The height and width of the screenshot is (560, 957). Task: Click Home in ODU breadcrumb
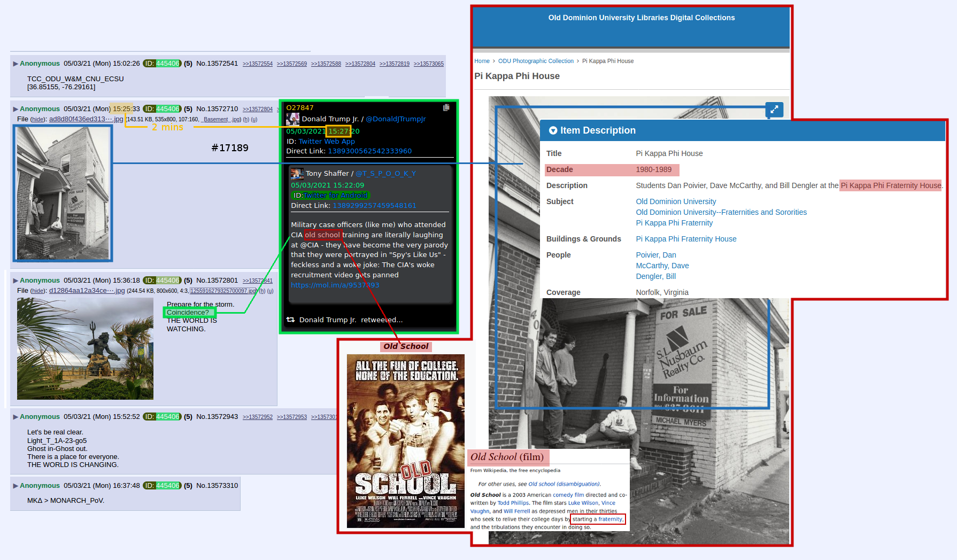482,61
